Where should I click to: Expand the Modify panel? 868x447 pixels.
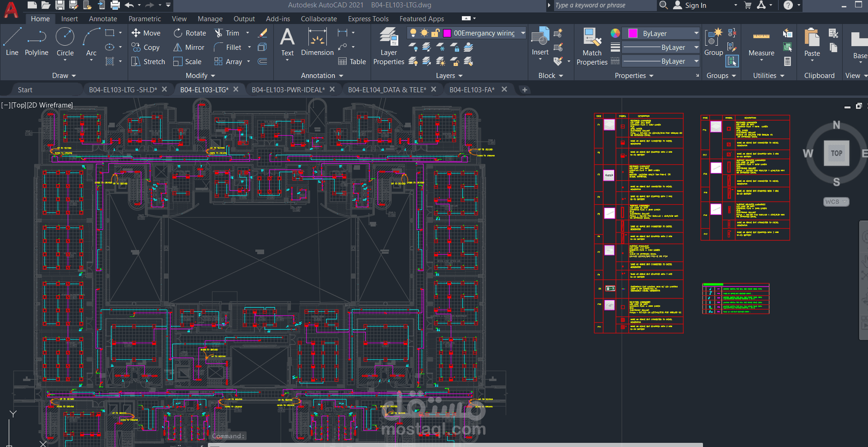tap(200, 76)
